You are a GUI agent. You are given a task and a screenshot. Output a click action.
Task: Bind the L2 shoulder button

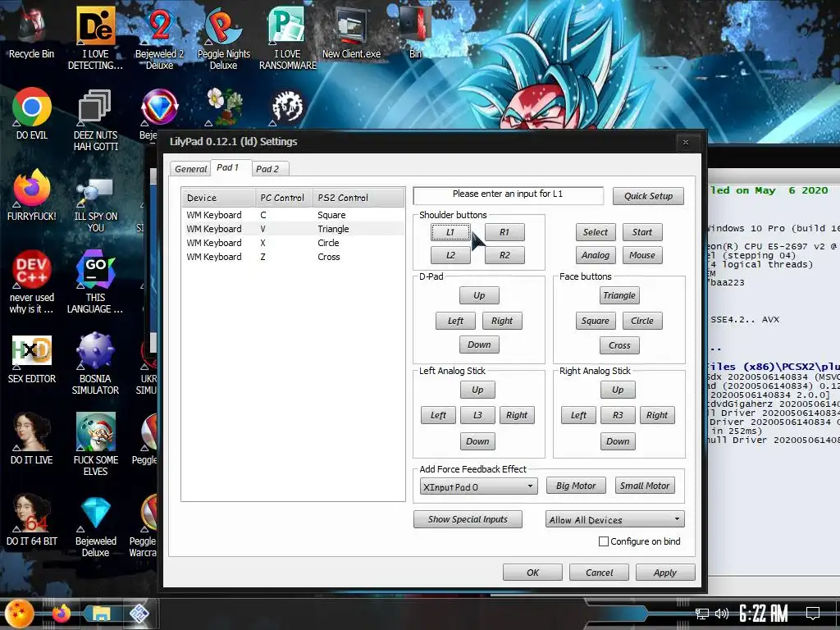(x=450, y=255)
